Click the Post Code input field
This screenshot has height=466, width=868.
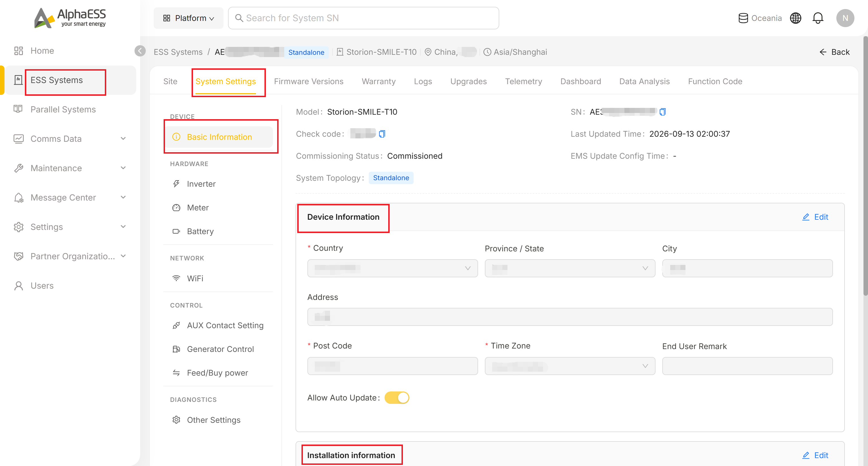(x=392, y=366)
